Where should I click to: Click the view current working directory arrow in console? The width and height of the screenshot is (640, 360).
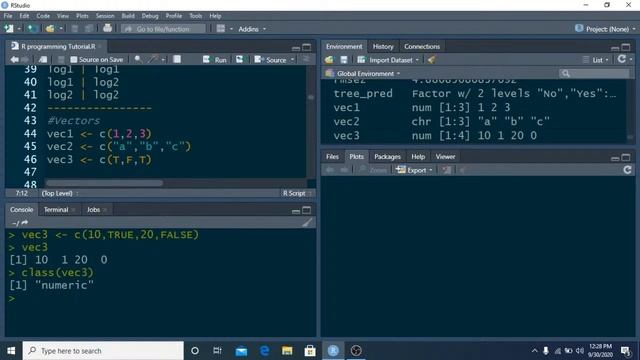coord(24,223)
